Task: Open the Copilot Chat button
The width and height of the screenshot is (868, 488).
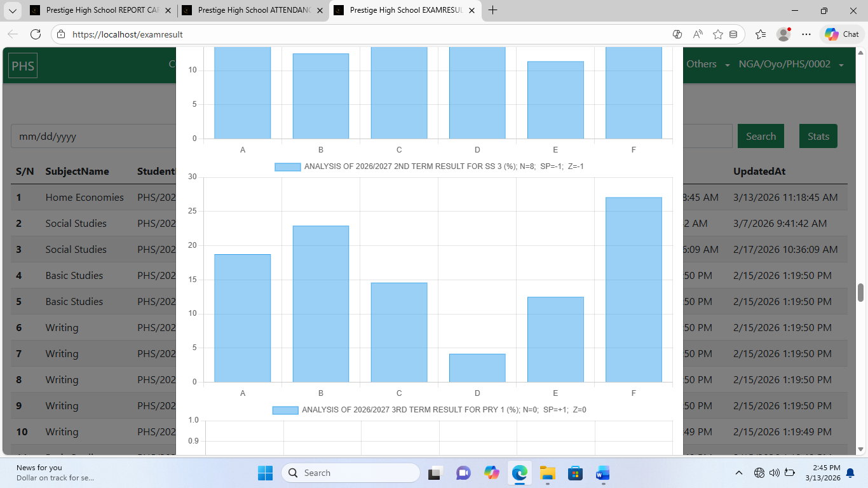Action: 842,34
